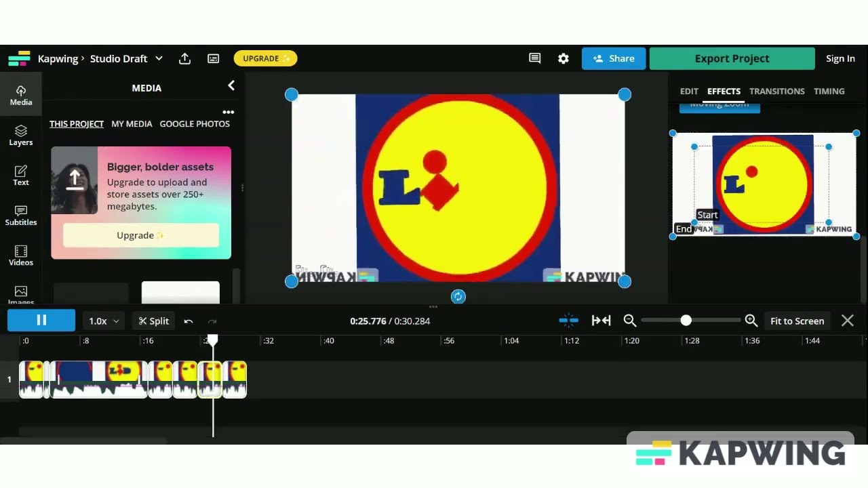The height and width of the screenshot is (488, 868).
Task: Select the THIS PROJECT media tab
Action: click(77, 124)
